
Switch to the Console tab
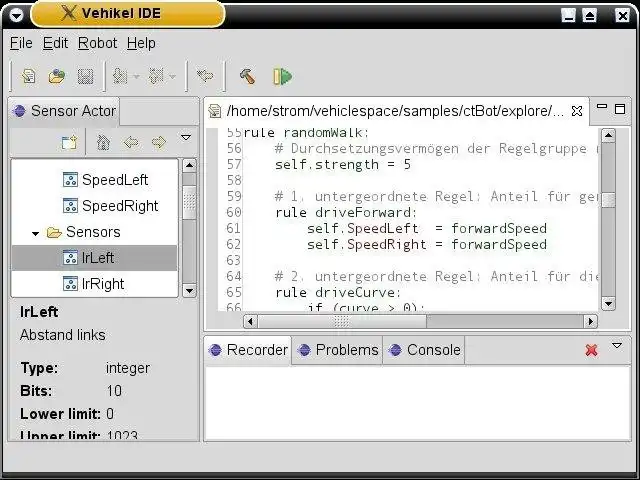tap(424, 350)
